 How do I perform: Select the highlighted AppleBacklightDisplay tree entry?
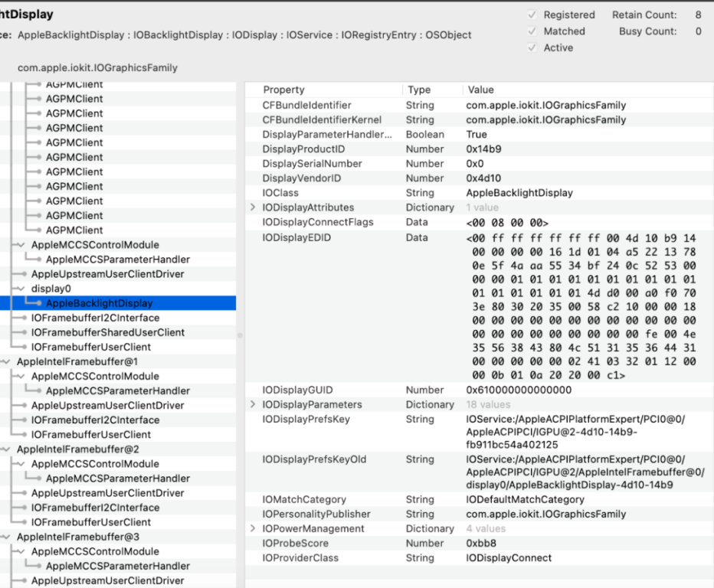[x=99, y=303]
